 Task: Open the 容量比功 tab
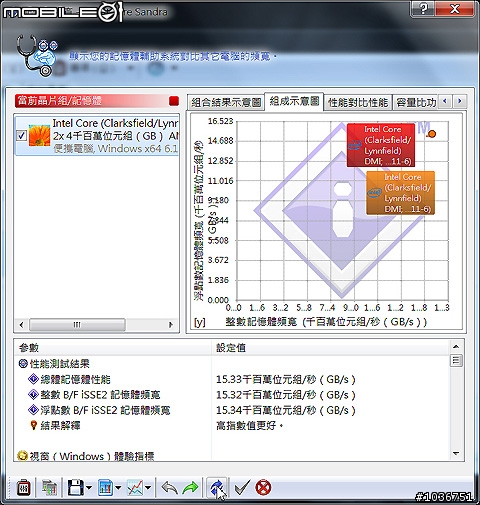[416, 102]
